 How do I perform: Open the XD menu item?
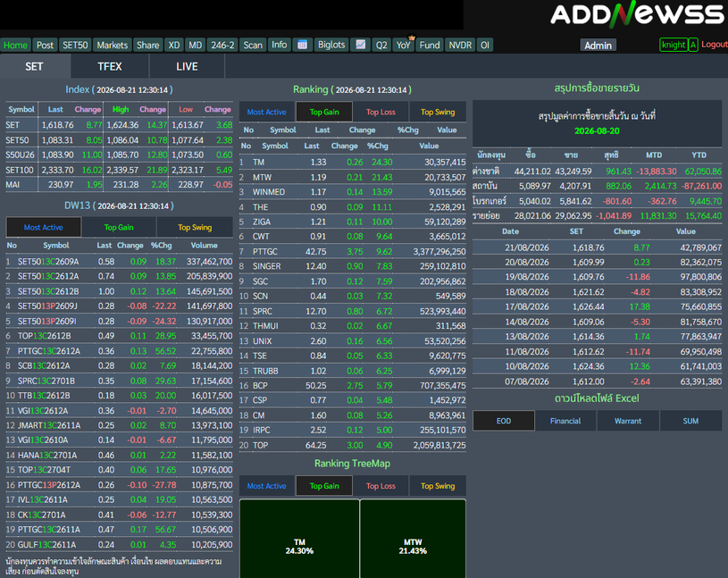(x=174, y=45)
